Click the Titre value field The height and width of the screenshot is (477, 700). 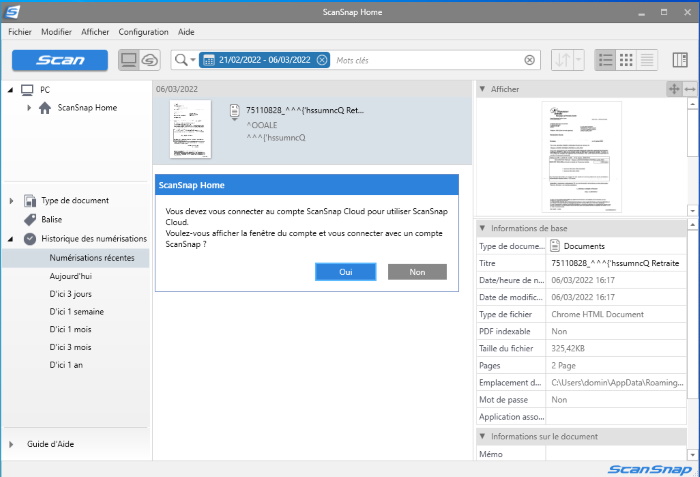click(x=616, y=263)
